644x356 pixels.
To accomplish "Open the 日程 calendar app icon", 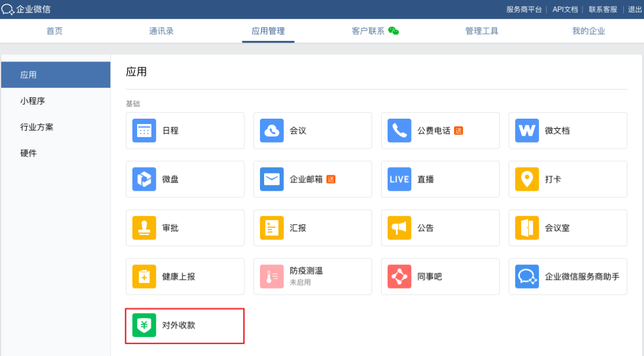I will pos(144,131).
